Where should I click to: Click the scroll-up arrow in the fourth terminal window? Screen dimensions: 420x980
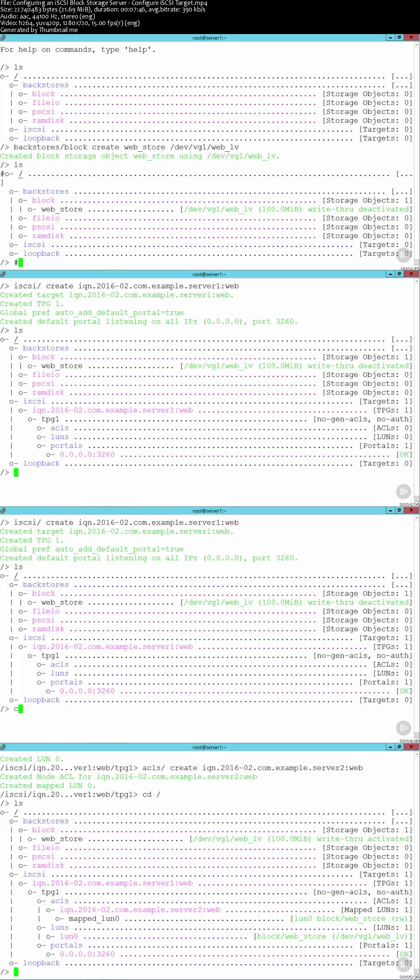point(417,753)
